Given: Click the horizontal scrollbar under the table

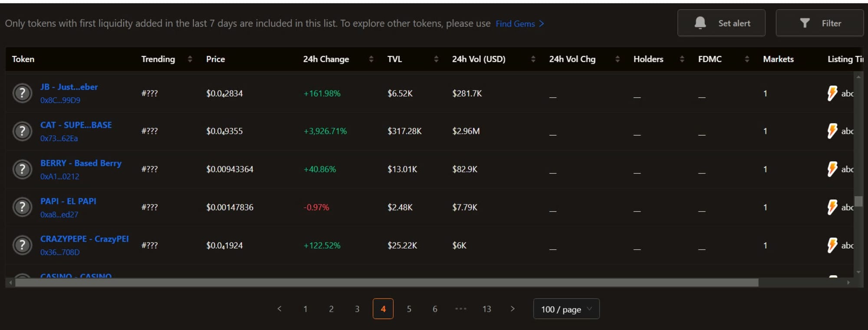Looking at the screenshot, I should (x=386, y=283).
